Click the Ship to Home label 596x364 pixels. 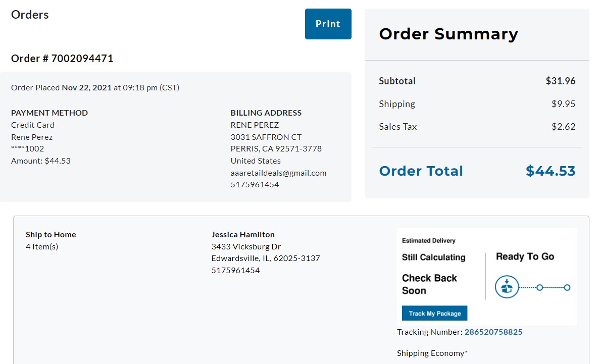pyautogui.click(x=51, y=234)
